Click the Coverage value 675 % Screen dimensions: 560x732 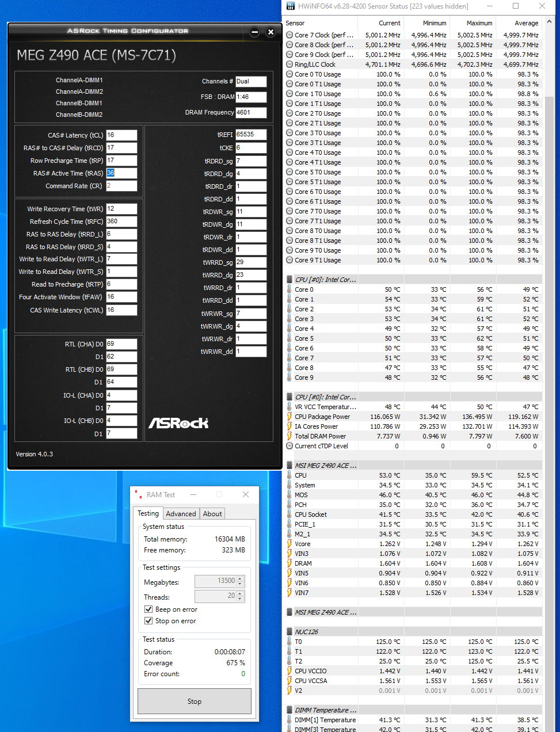[x=236, y=663]
